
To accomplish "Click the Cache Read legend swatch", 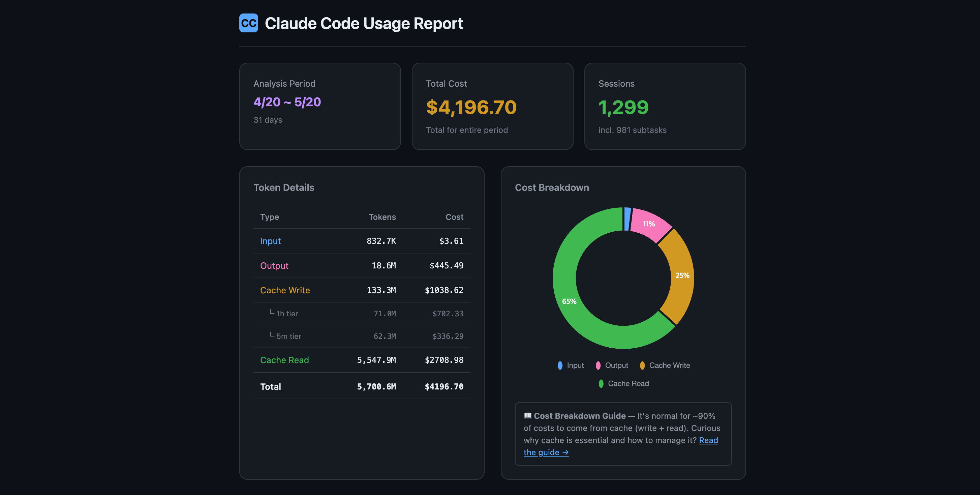I will point(601,383).
